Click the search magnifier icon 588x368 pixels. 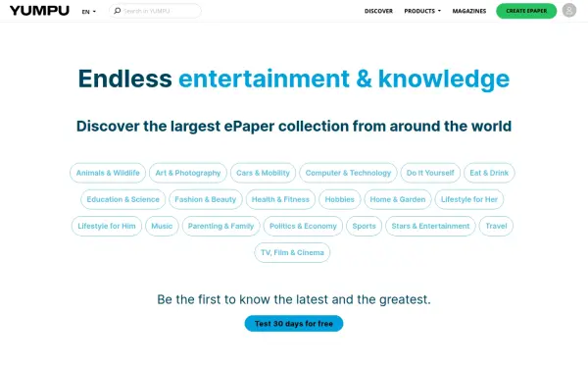click(x=118, y=11)
